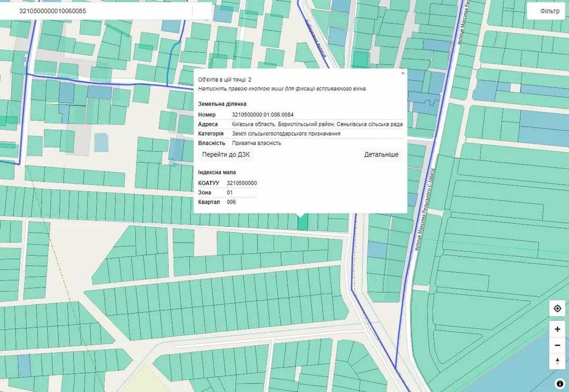
Task: Click the Зона value 01
Action: [230, 192]
